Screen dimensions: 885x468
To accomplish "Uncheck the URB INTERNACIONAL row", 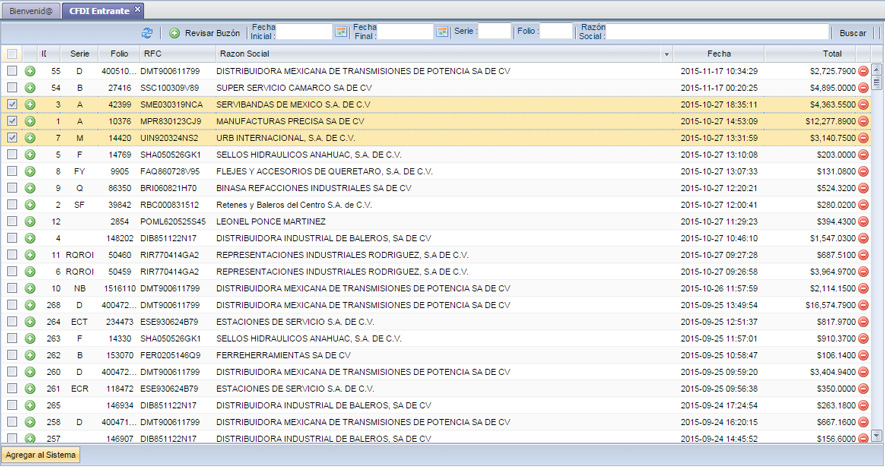I will point(12,138).
